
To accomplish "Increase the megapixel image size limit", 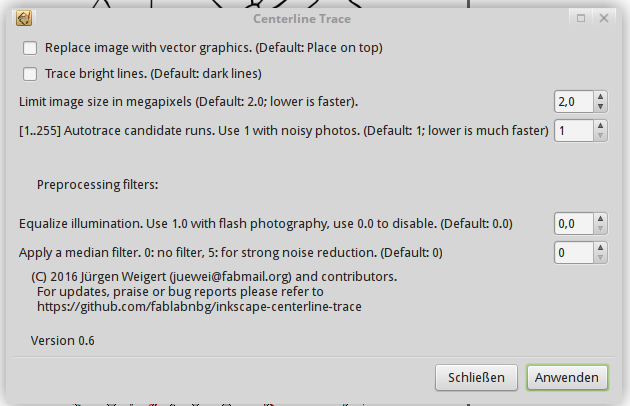I will click(600, 97).
